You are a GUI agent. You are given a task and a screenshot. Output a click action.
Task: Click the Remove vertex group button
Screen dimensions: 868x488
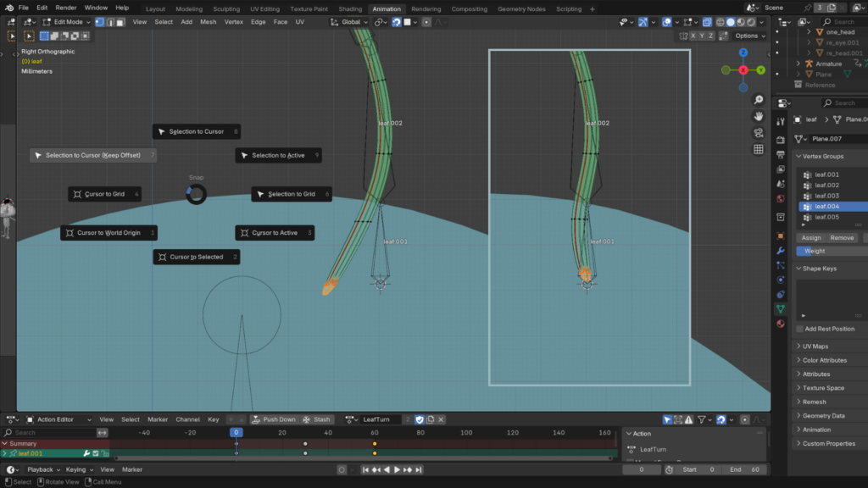[x=842, y=238]
